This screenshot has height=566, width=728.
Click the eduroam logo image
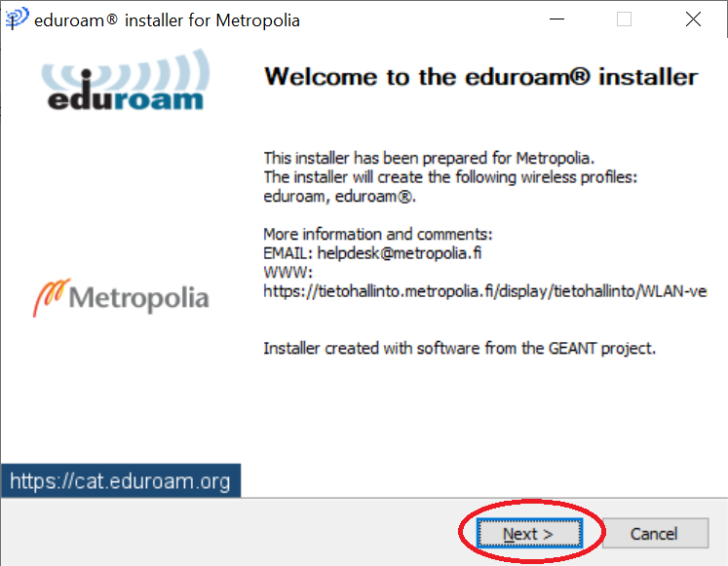point(126,80)
